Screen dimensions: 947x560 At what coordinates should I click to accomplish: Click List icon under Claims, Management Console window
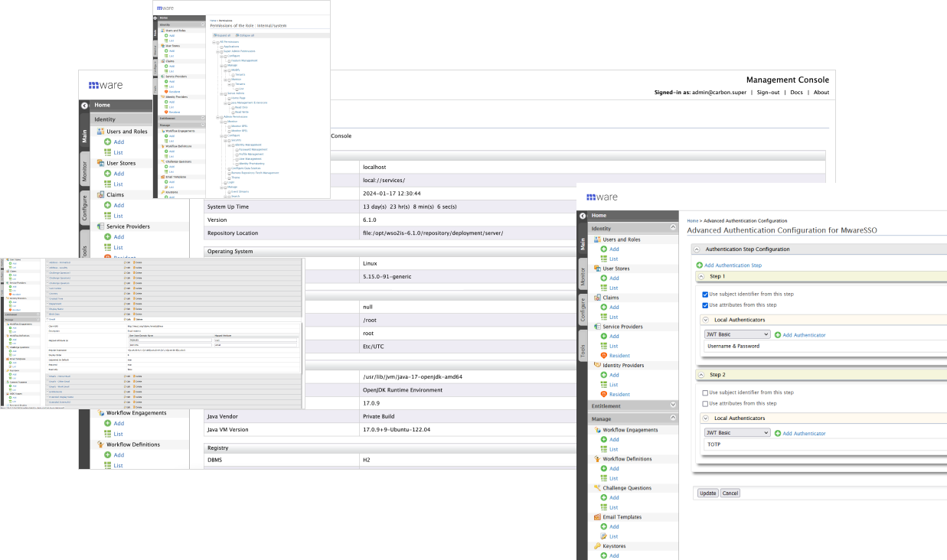pyautogui.click(x=108, y=216)
